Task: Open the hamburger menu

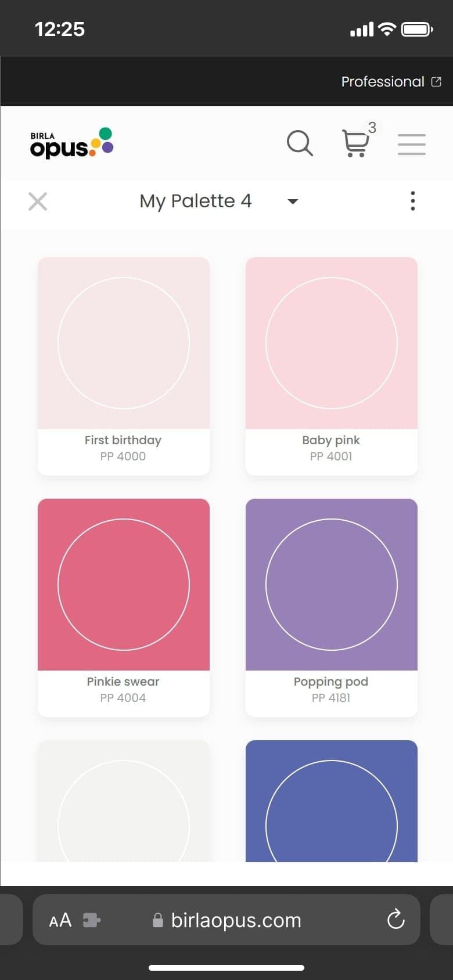Action: coord(412,144)
